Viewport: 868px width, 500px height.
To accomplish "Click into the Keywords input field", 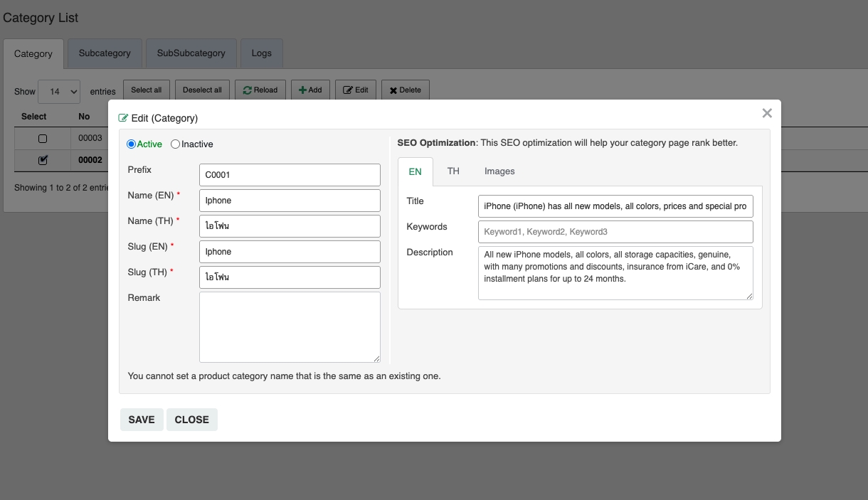I will [615, 232].
